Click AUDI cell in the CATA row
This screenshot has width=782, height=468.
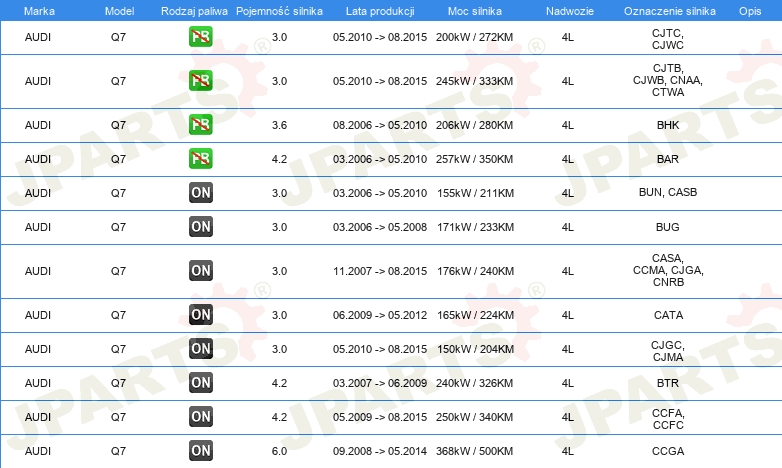(x=38, y=315)
